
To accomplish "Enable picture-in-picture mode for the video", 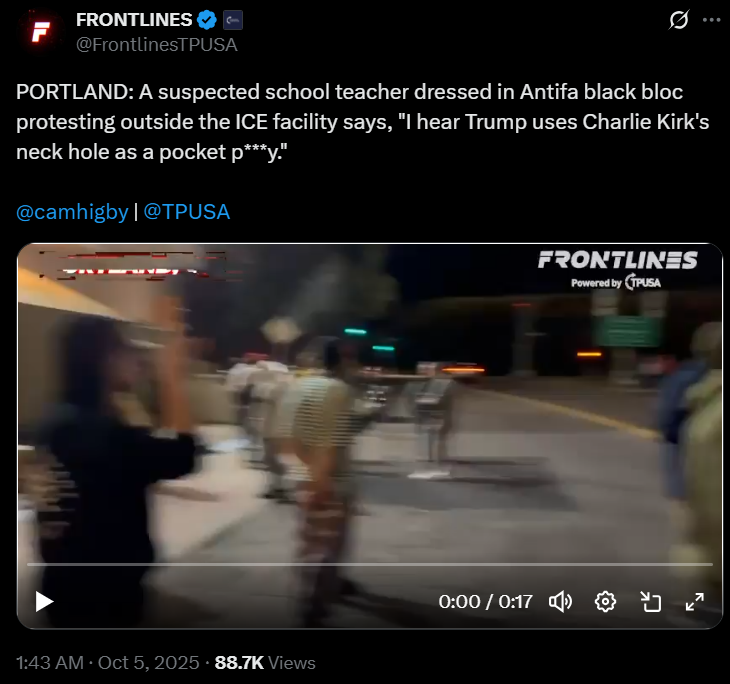I will (650, 602).
